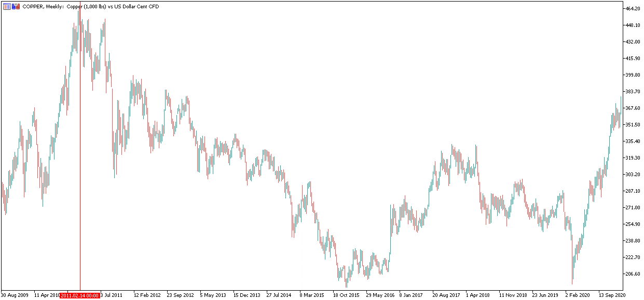Click the 319.30 price level label
Viewport: 644px width, 300px height.
coord(634,158)
